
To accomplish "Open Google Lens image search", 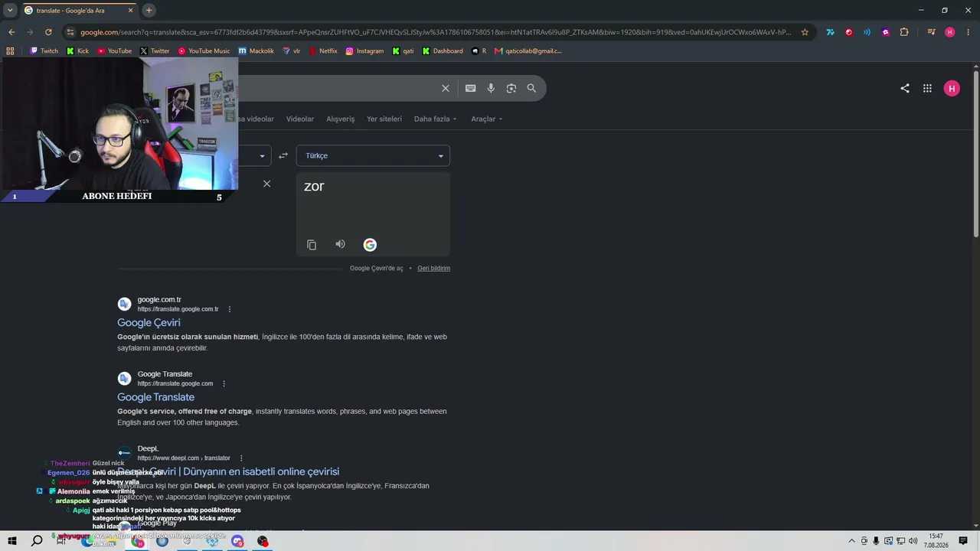I will pyautogui.click(x=511, y=88).
